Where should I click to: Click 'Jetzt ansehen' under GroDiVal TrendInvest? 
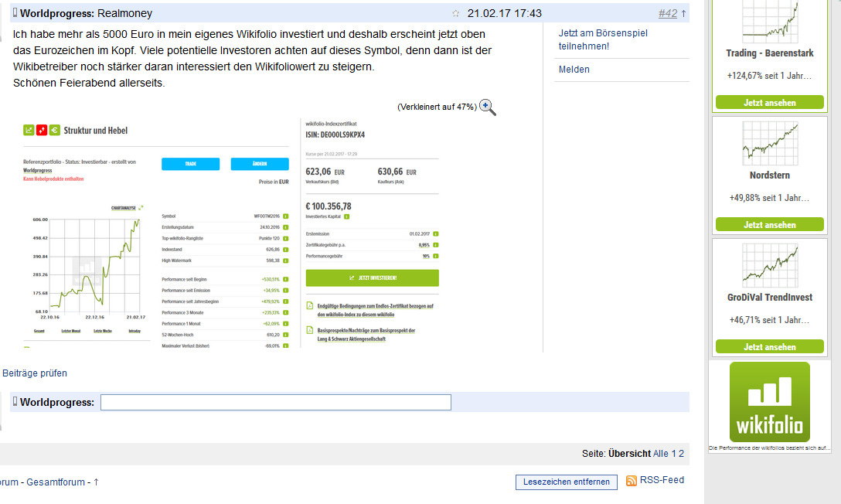click(769, 347)
